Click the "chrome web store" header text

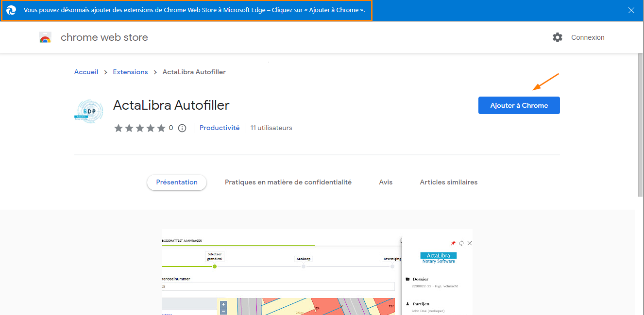point(104,37)
